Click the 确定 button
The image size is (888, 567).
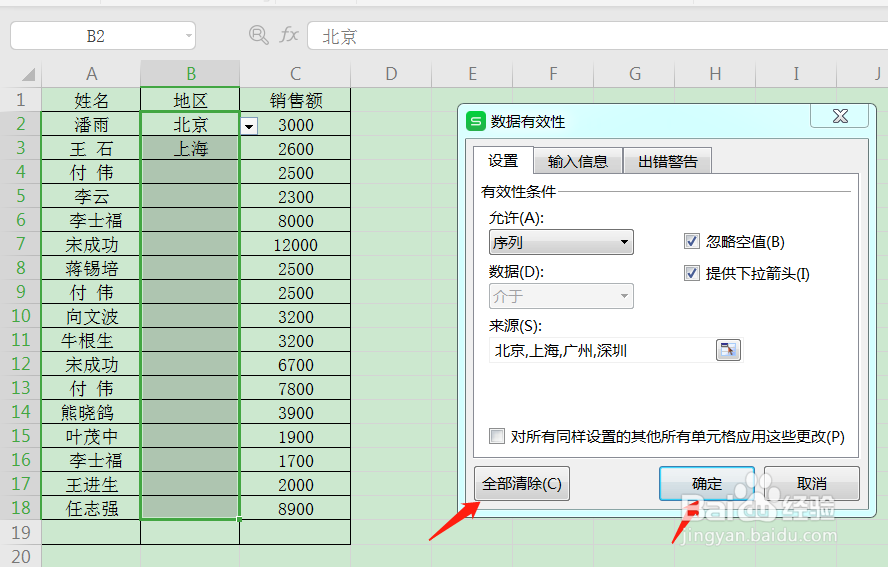coord(707,483)
